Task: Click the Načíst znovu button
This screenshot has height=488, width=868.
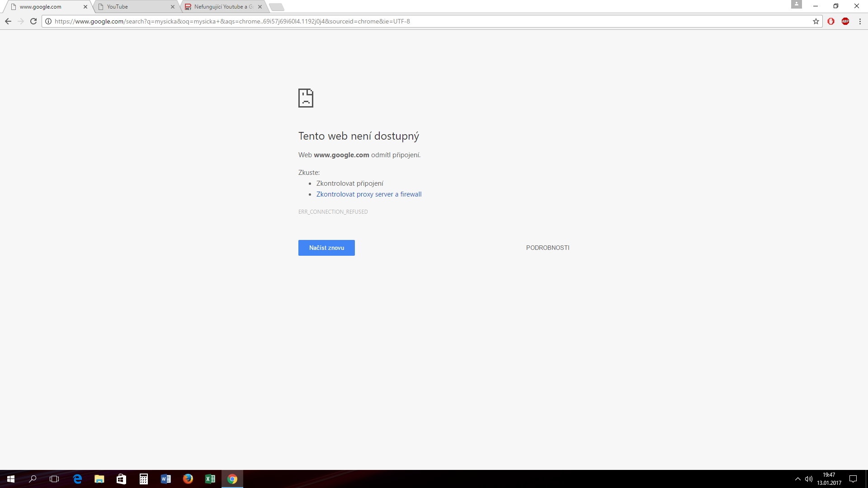Action: coord(326,248)
